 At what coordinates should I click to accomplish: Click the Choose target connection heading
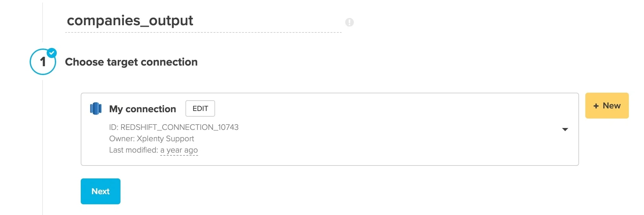tap(132, 62)
